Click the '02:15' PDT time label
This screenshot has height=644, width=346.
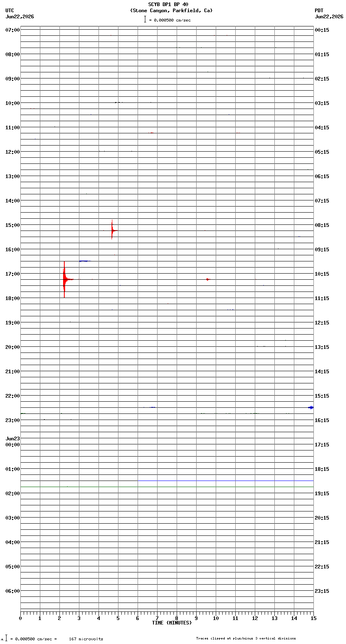click(x=322, y=79)
